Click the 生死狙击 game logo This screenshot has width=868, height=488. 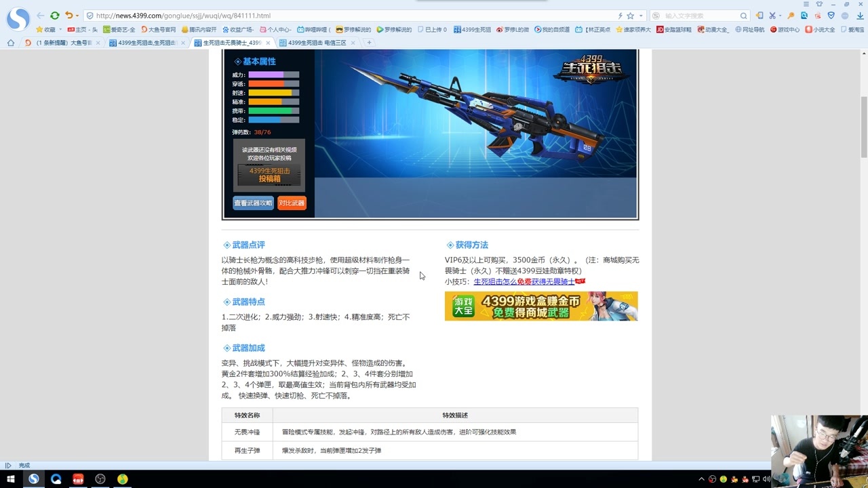tap(591, 70)
